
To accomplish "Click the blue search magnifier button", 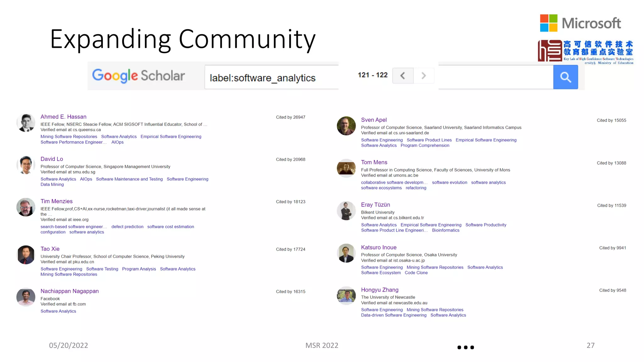I will point(565,77).
